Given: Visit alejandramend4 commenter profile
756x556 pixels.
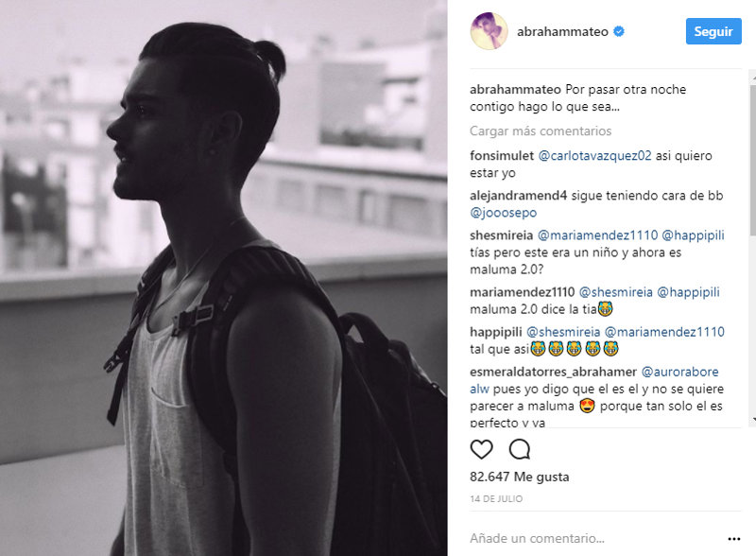Looking at the screenshot, I should (518, 196).
